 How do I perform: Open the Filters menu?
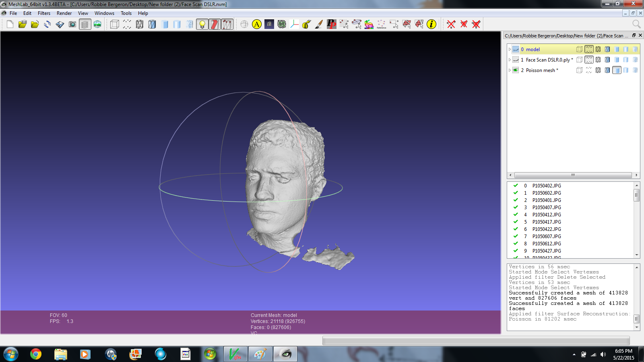44,13
